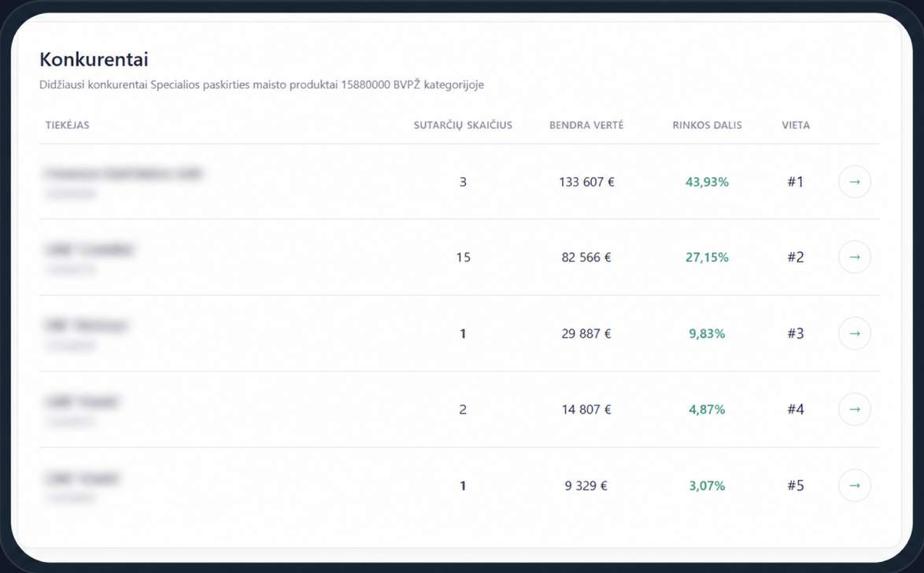Click the Konkurentai heading

pos(94,59)
